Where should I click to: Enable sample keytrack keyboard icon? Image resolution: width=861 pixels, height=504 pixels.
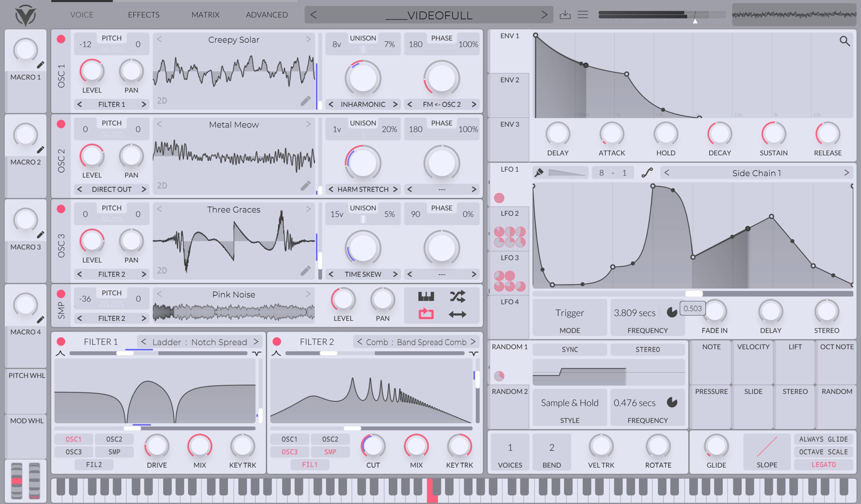click(426, 297)
